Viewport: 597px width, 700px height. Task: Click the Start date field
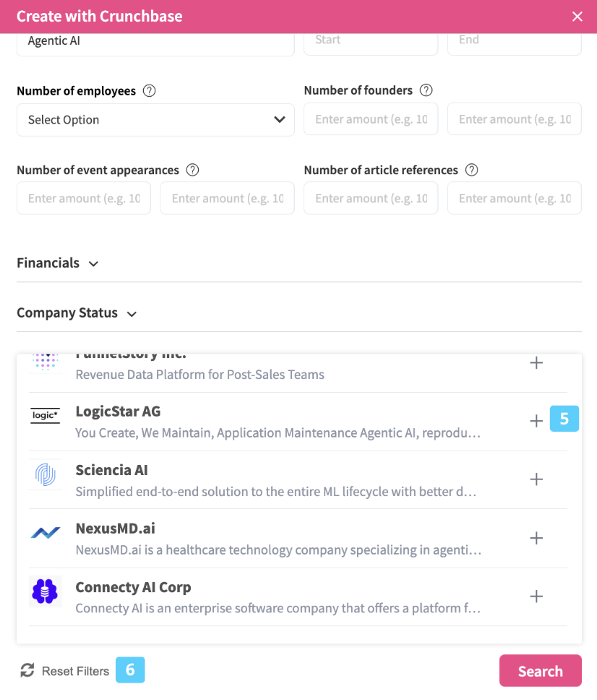371,40
